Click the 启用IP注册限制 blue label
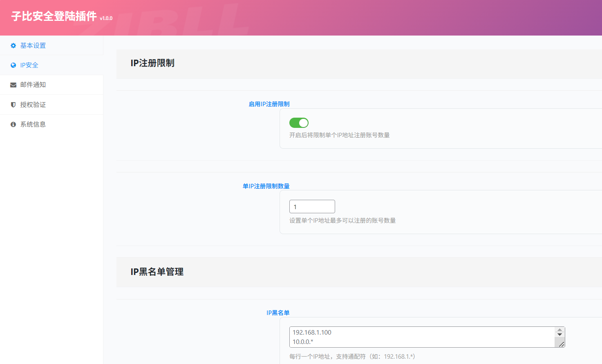 click(269, 104)
